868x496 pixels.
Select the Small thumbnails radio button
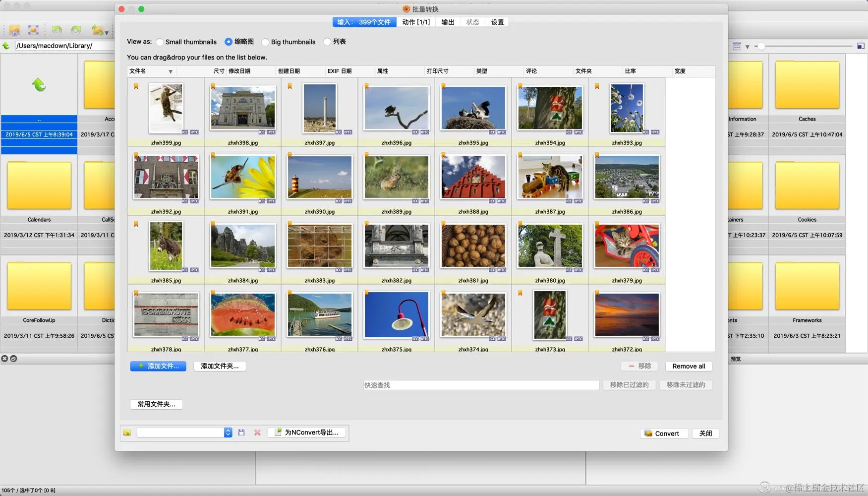pyautogui.click(x=160, y=42)
